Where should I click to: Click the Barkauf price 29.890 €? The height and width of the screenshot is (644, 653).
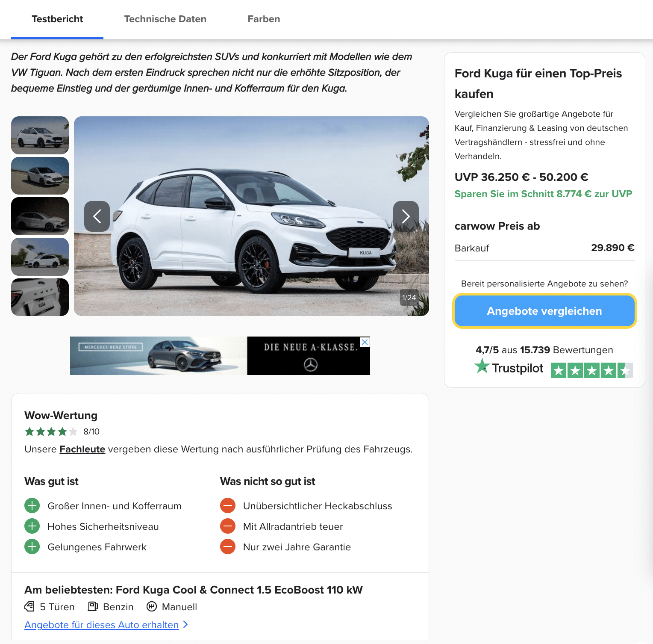pos(612,248)
